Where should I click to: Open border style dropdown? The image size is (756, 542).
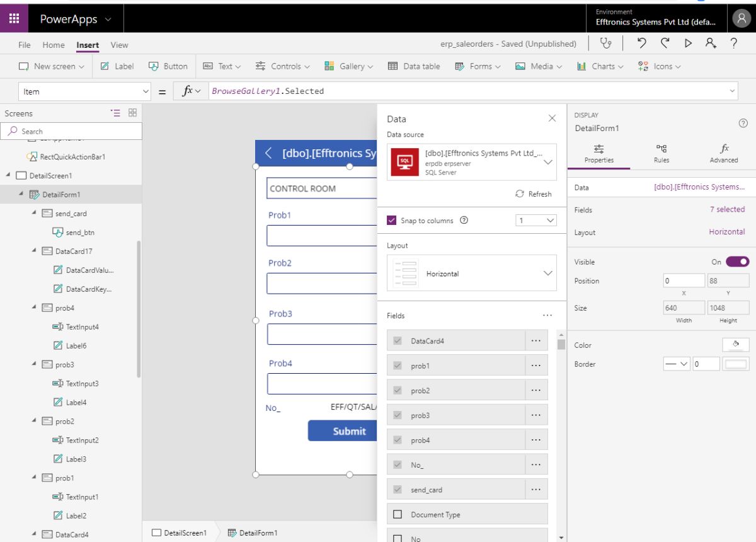point(677,364)
